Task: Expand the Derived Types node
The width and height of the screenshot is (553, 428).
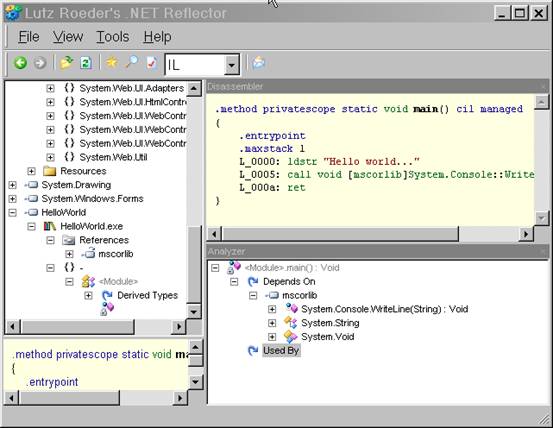Action: pyautogui.click(x=88, y=295)
